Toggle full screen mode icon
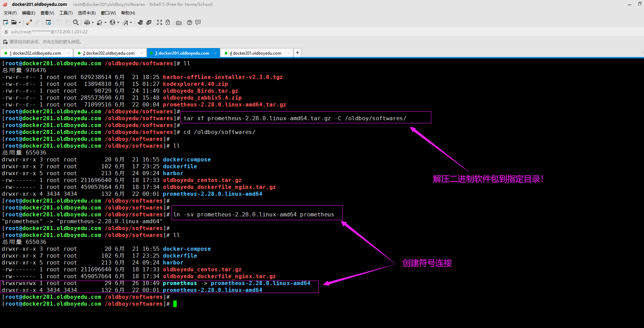The image size is (644, 328). pyautogui.click(x=160, y=22)
